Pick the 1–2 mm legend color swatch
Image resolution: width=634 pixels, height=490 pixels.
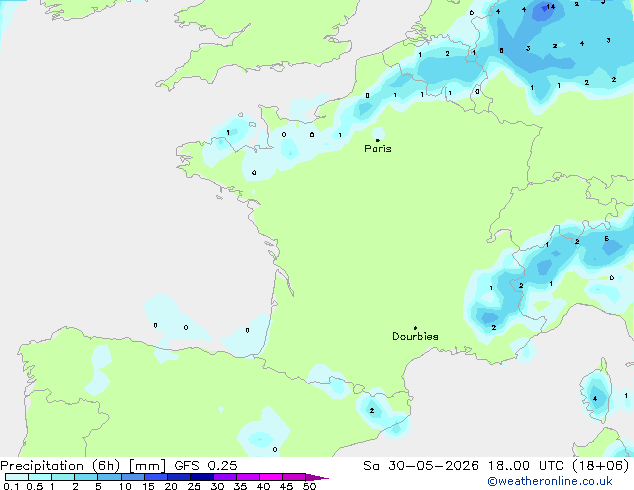(x=63, y=477)
